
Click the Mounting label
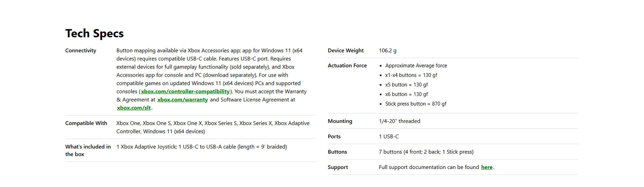point(340,121)
